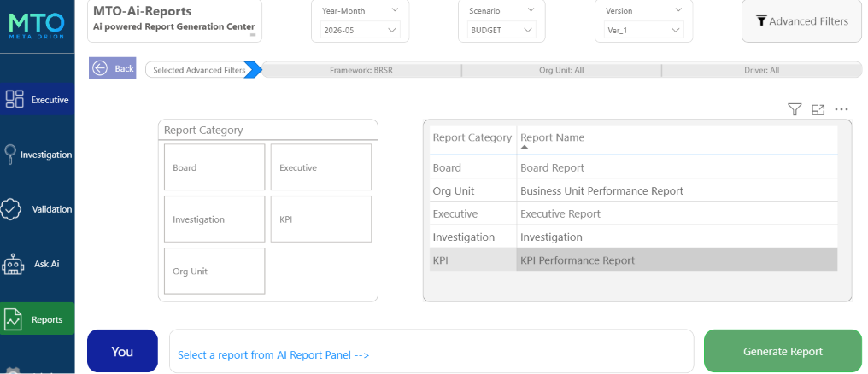
Task: Click the MTO-Ai-Reports title
Action: [143, 11]
